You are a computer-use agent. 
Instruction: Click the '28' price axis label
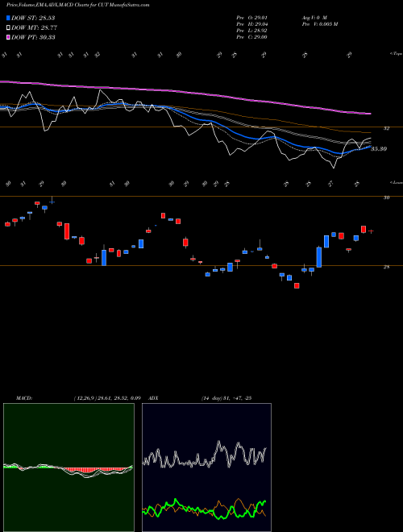point(386,268)
